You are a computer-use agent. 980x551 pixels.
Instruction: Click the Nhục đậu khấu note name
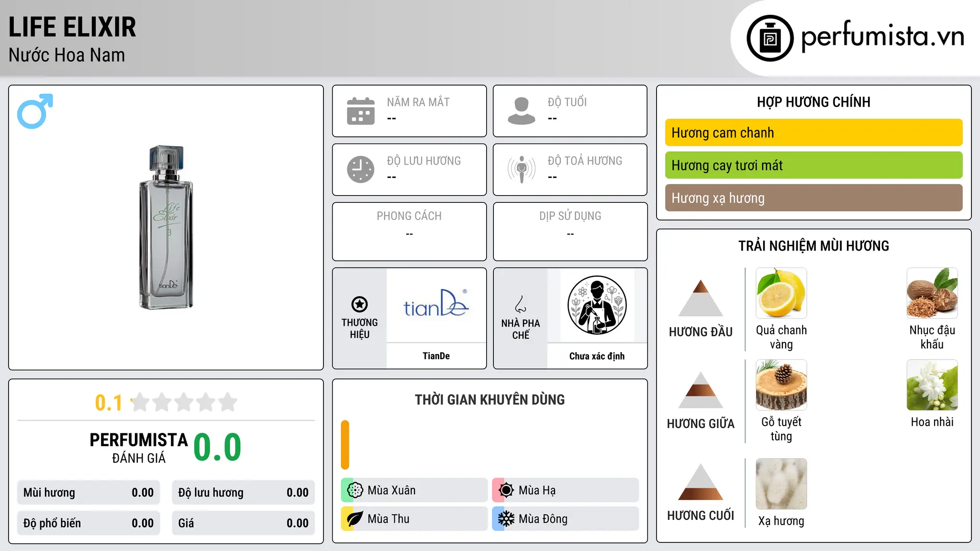(x=932, y=337)
